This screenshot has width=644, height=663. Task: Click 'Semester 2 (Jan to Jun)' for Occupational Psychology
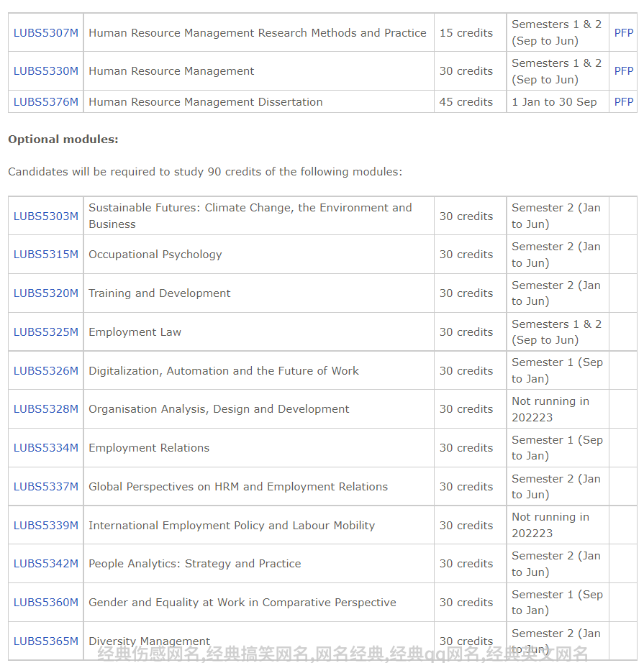pos(556,255)
